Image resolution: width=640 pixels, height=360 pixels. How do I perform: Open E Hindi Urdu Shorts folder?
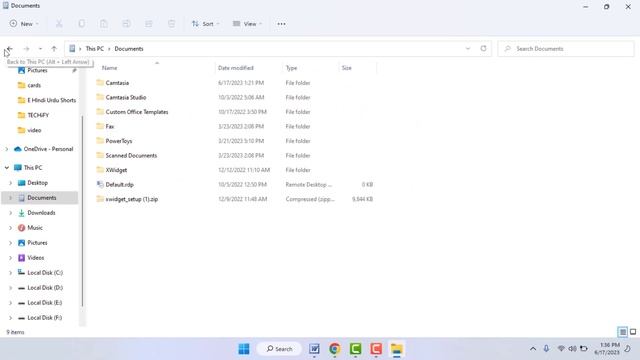pyautogui.click(x=51, y=100)
